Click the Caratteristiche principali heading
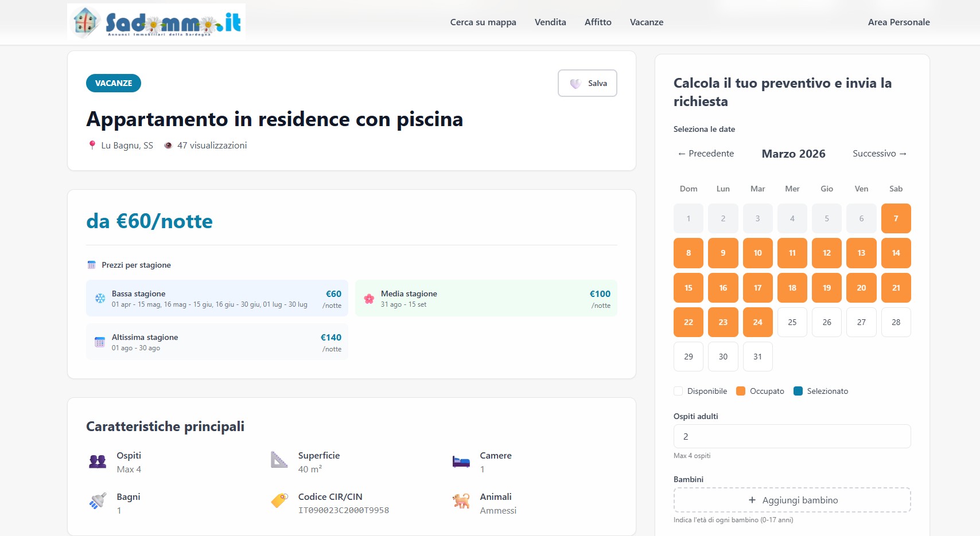Image resolution: width=980 pixels, height=536 pixels. (165, 427)
